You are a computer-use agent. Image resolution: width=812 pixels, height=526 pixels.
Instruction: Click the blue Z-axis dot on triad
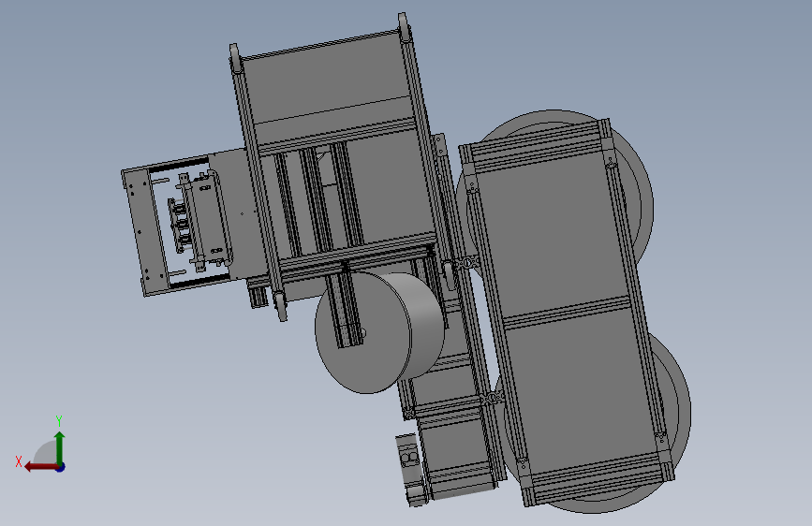[x=61, y=467]
